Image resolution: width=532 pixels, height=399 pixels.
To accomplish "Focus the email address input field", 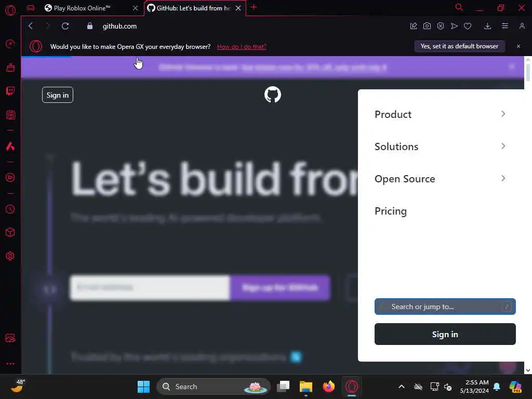I will point(150,288).
